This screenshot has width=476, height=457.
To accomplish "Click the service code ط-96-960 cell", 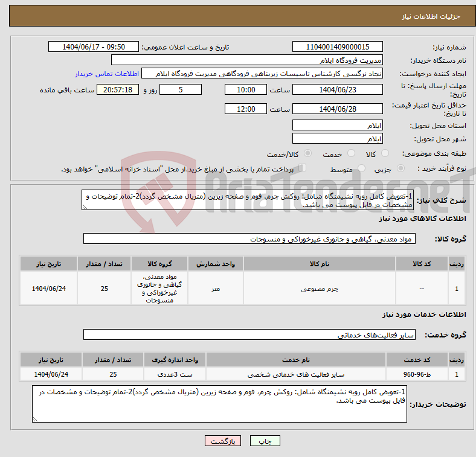I will [417, 374].
